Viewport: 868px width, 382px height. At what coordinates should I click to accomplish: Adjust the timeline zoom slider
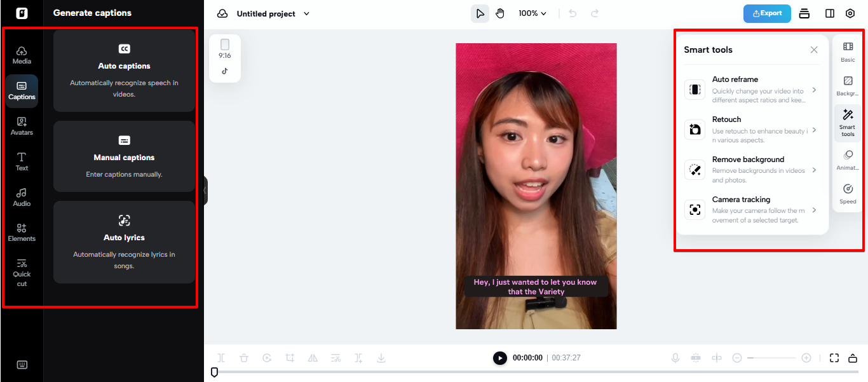(771, 357)
